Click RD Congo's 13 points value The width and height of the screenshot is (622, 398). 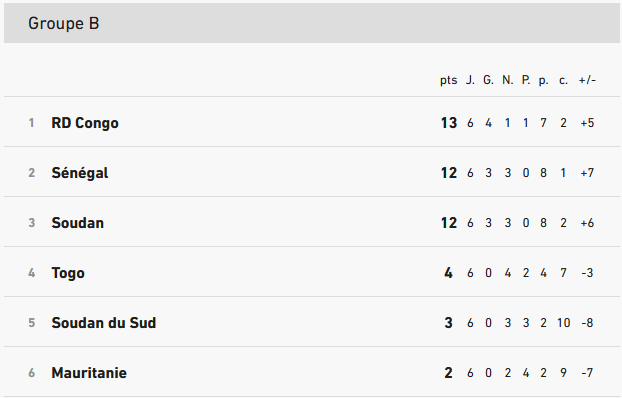449,123
